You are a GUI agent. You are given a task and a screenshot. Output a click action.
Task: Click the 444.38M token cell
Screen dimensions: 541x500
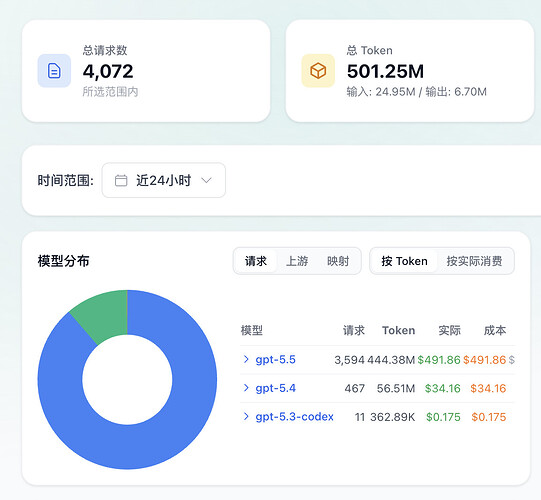(391, 360)
